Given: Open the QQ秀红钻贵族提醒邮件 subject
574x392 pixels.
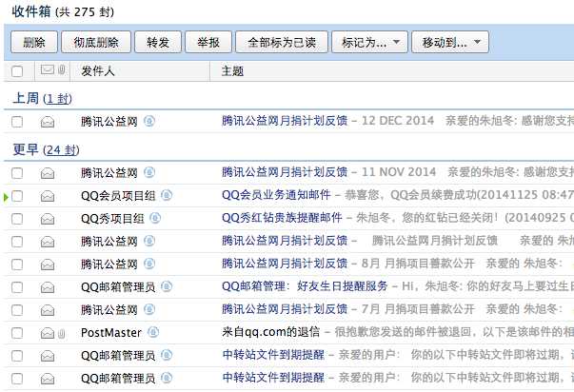Looking at the screenshot, I should (282, 218).
